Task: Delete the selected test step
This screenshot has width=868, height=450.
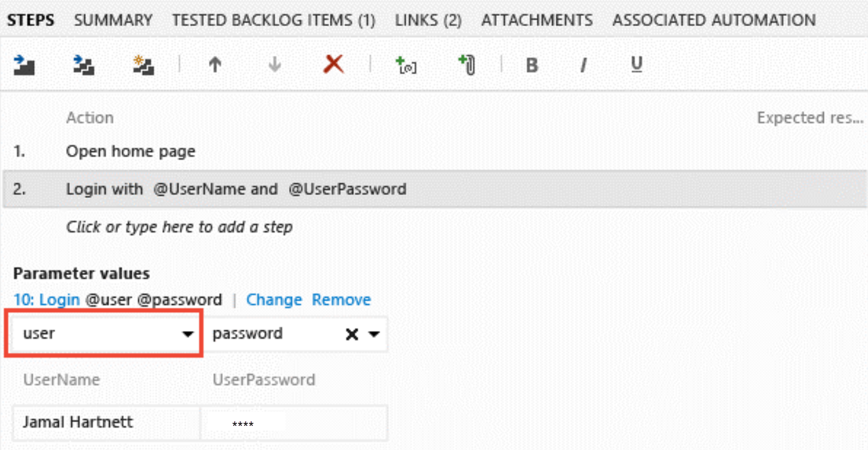Action: [x=335, y=65]
